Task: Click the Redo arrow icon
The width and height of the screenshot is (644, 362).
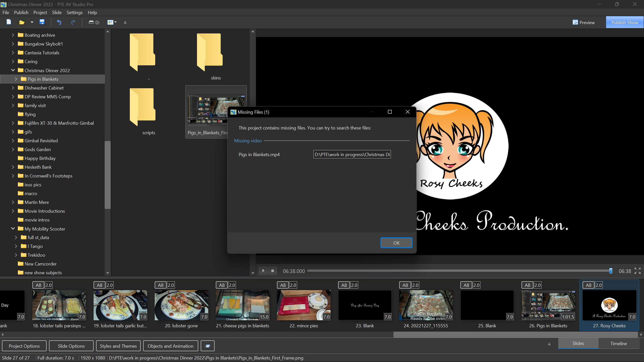Action: (73, 22)
